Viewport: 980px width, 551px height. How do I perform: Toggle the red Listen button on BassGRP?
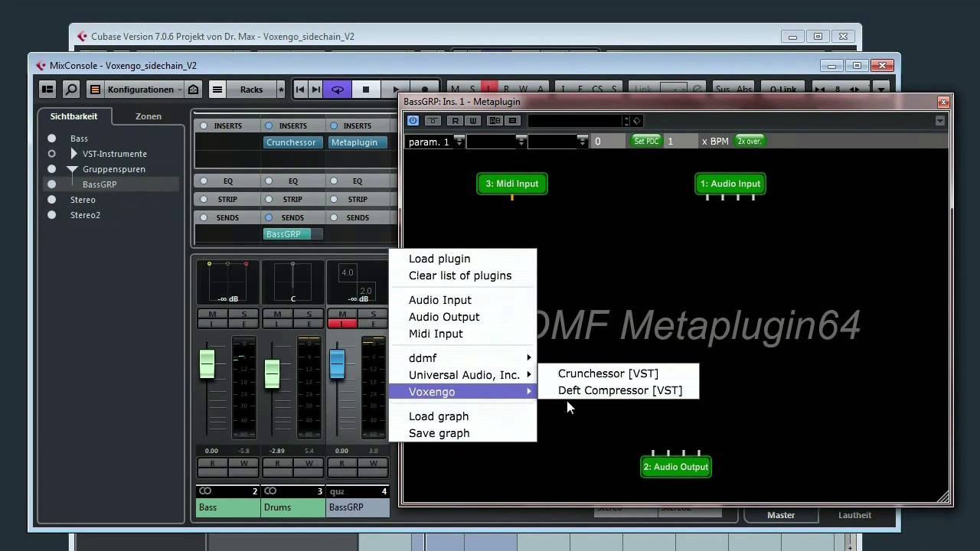coord(342,324)
